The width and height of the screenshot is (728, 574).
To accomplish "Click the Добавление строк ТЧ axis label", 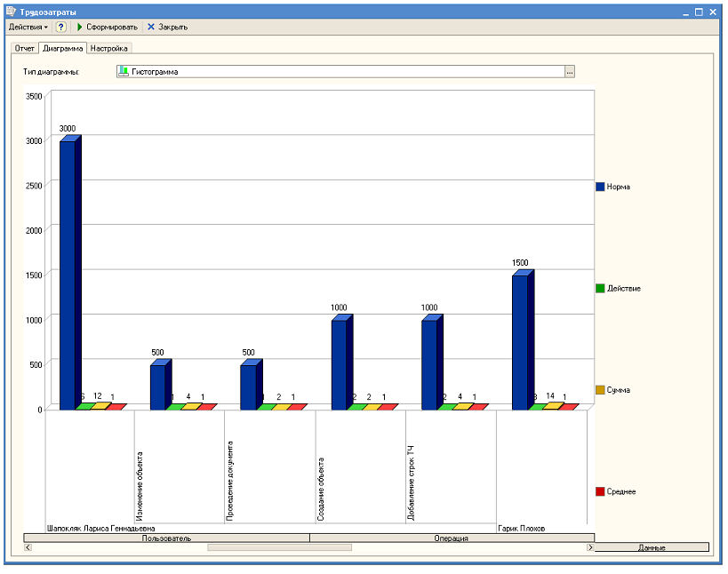I will 411,483.
